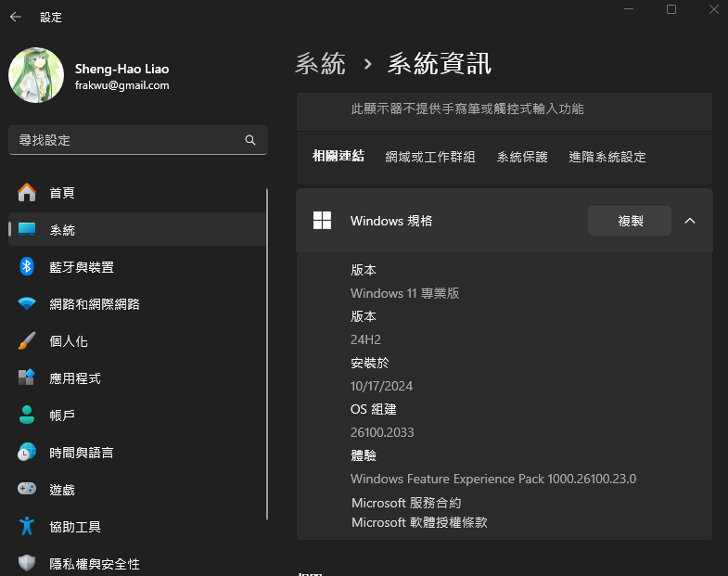728x576 pixels.
Task: Click the Privacy & security shield icon
Action: 27,563
